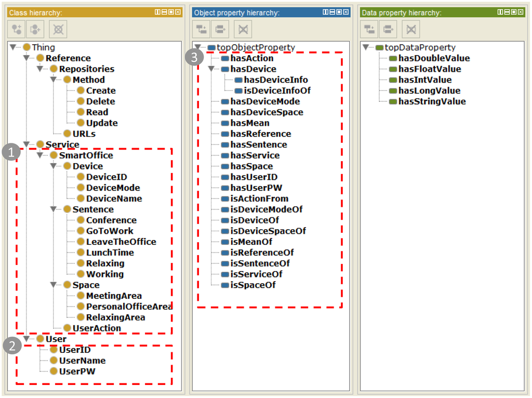Viewport: 532px width, 398px height.
Task: Click the Add sibling class icon
Action: click(36, 30)
